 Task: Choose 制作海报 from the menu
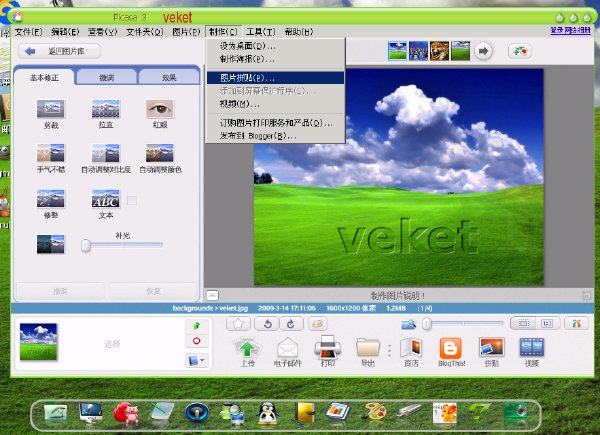[x=275, y=59]
